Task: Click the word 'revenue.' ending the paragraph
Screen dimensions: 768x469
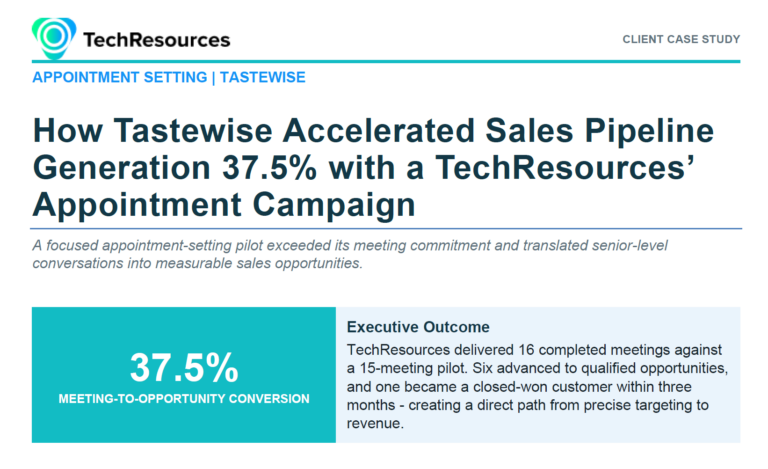Action: [x=375, y=423]
